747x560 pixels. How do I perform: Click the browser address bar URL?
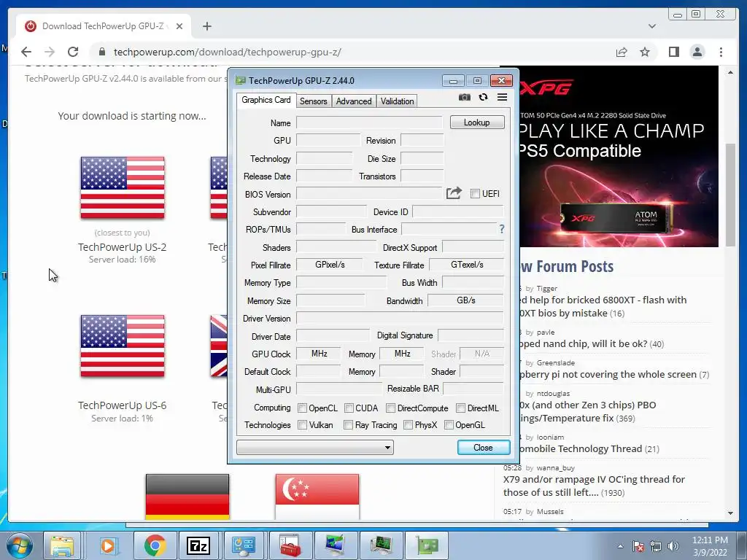click(x=228, y=52)
